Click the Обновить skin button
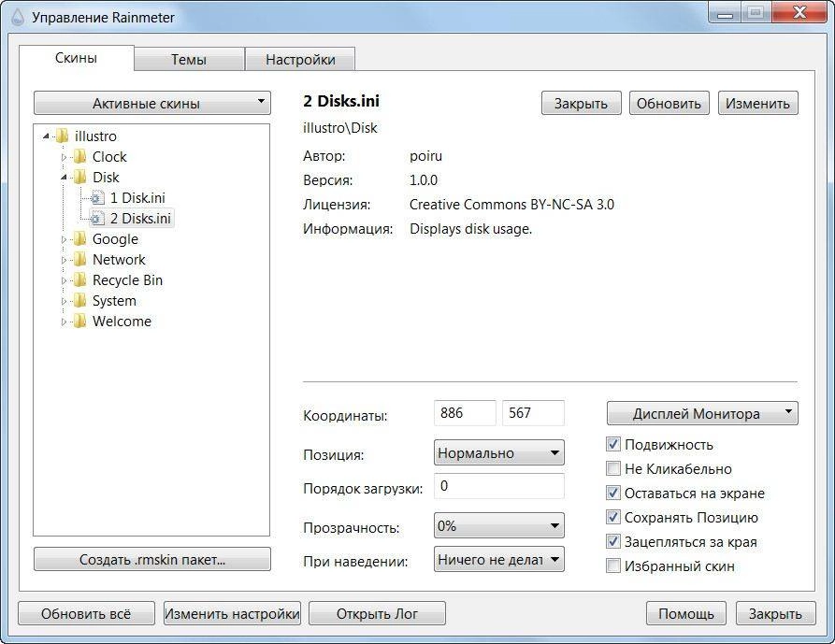The image size is (835, 644). pos(669,103)
